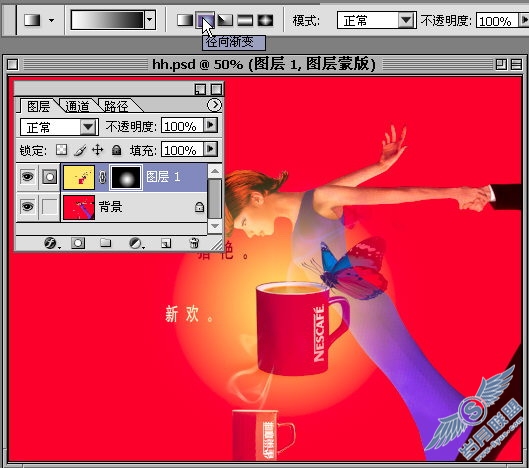This screenshot has height=468, width=529.
Task: Delete layer with the trash icon
Action: click(x=194, y=243)
